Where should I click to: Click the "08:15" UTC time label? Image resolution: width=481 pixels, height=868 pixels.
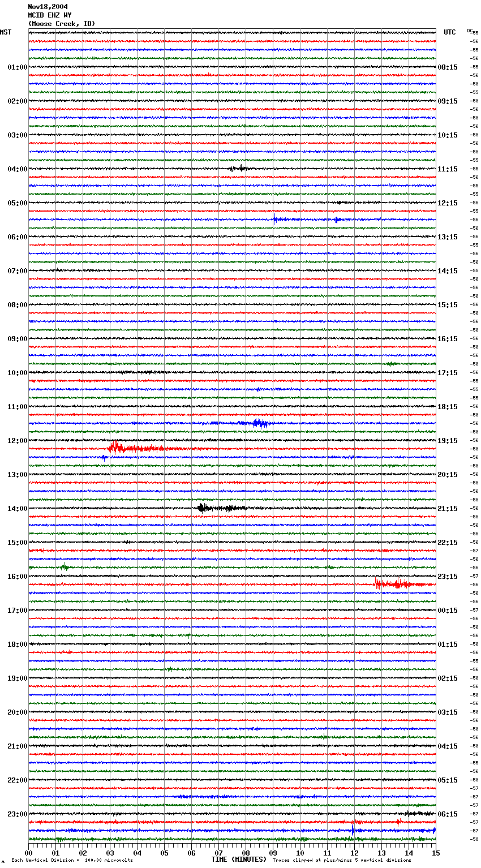coord(448,67)
